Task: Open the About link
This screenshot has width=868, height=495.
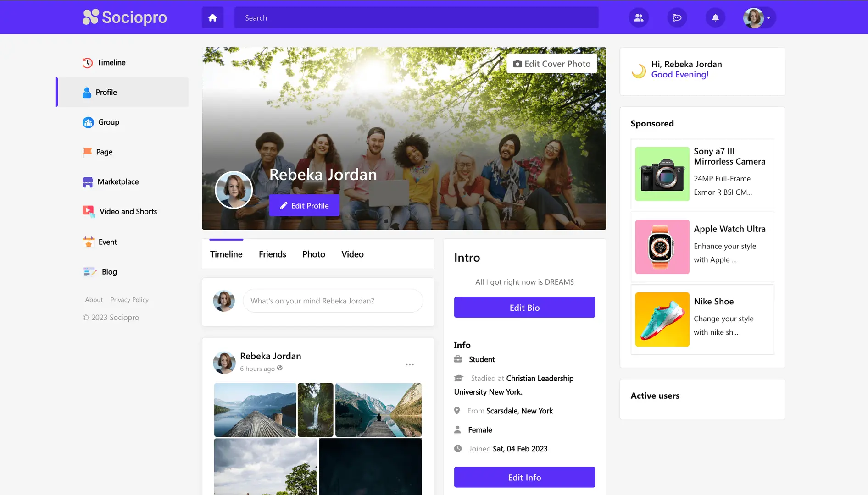Action: tap(94, 300)
